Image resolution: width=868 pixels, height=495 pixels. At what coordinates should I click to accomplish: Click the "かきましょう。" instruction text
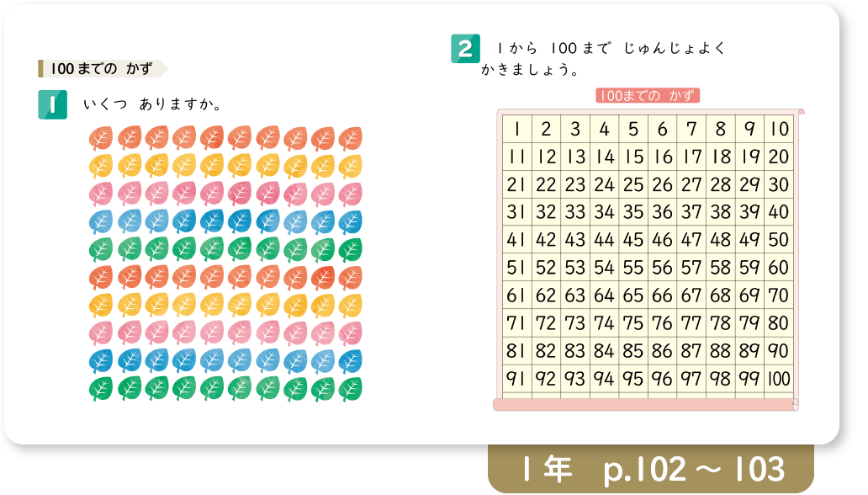click(x=530, y=71)
